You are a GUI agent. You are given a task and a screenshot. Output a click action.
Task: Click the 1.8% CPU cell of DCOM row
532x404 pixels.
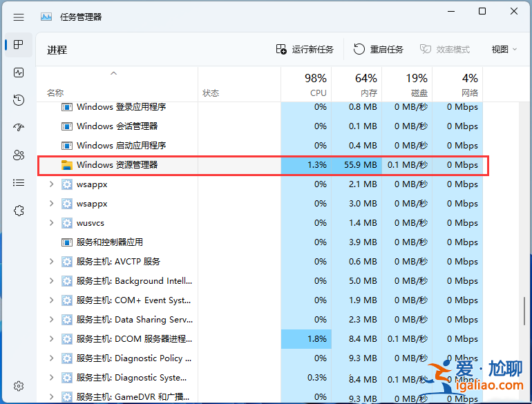click(306, 339)
